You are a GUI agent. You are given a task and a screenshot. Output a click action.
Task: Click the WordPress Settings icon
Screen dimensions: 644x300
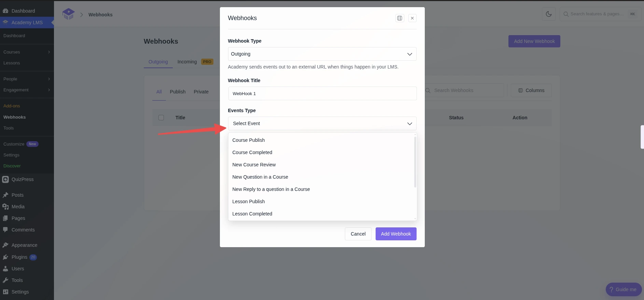[5, 292]
